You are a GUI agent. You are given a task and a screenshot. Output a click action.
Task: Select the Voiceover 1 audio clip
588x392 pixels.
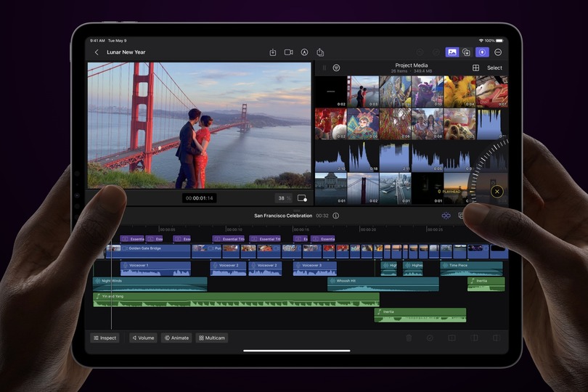click(x=155, y=269)
